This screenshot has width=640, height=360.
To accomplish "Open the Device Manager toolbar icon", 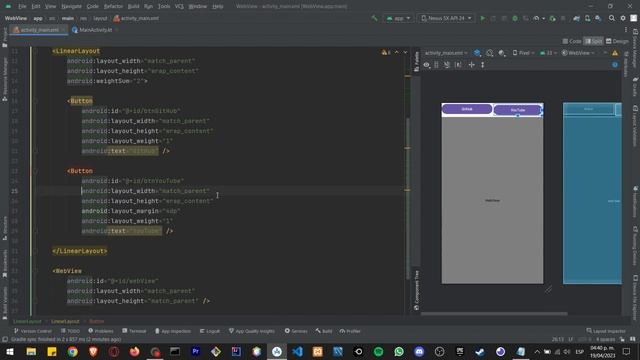I will [x=587, y=18].
